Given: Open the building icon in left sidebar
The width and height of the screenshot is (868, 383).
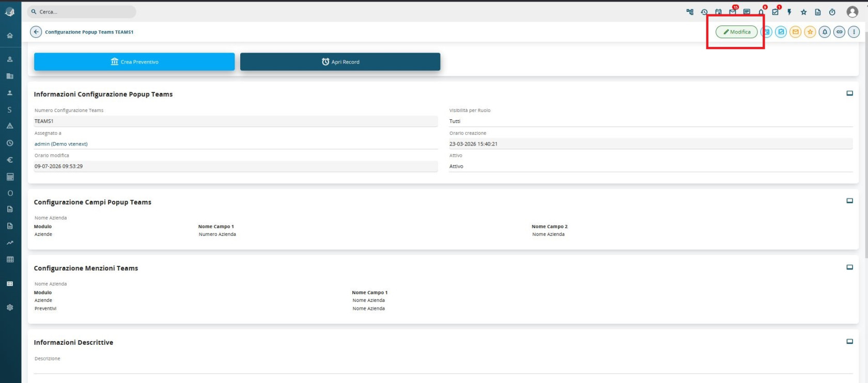Looking at the screenshot, I should pos(10,76).
